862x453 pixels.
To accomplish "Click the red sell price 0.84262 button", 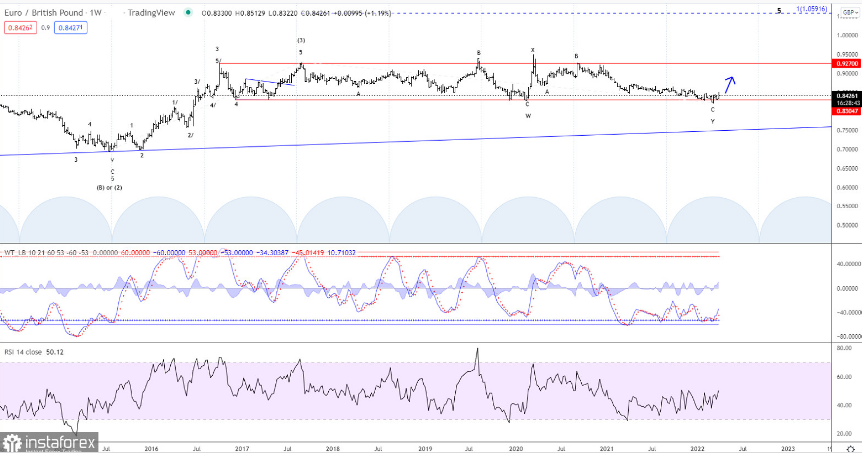I will coord(20,27).
